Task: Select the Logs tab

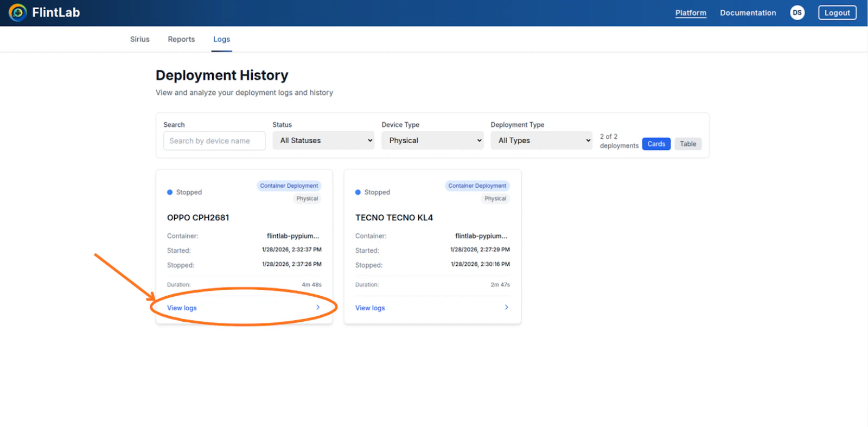Action: [x=221, y=39]
